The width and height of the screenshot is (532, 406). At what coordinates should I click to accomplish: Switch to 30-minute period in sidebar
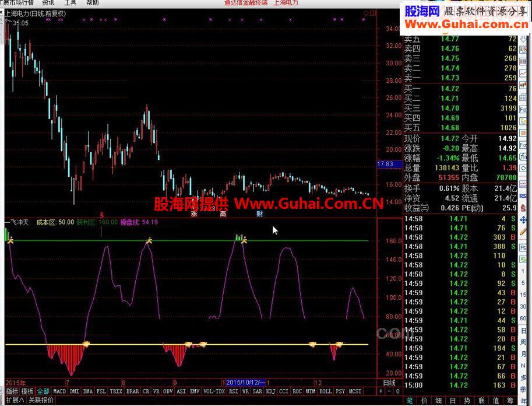pos(523,306)
